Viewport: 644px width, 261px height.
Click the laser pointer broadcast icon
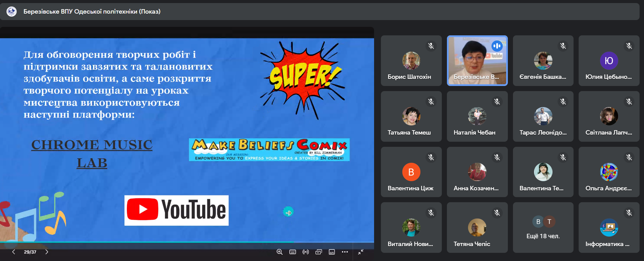[306, 252]
